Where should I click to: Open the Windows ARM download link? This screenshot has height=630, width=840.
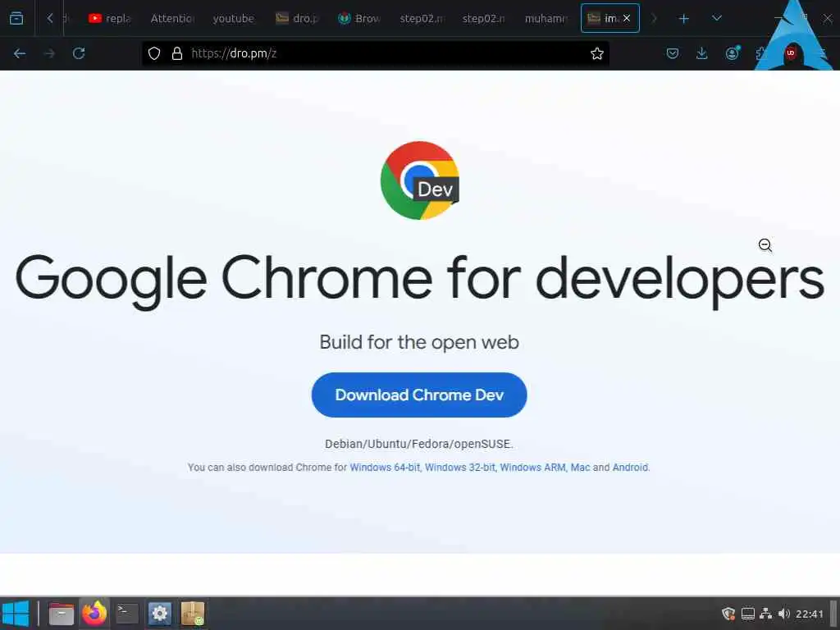[532, 467]
